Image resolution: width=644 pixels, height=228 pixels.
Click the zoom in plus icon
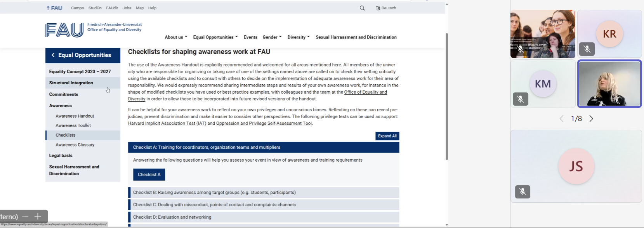[x=38, y=216]
